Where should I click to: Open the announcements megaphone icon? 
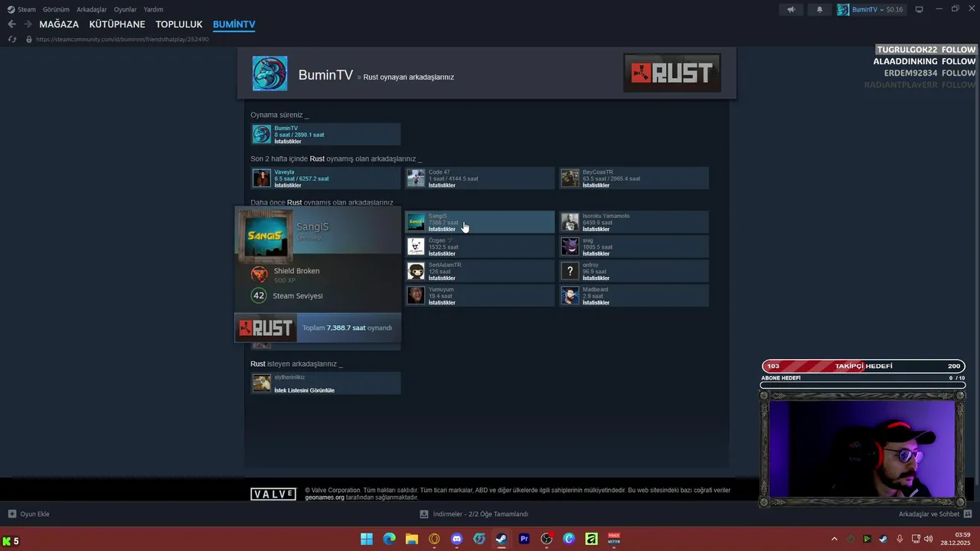coord(792,9)
